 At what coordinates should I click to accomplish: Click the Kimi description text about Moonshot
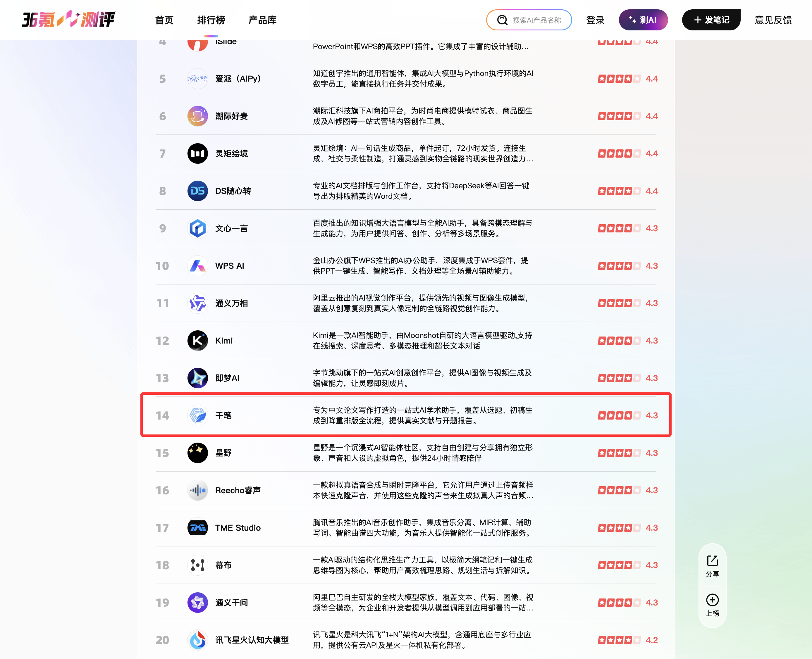(422, 341)
